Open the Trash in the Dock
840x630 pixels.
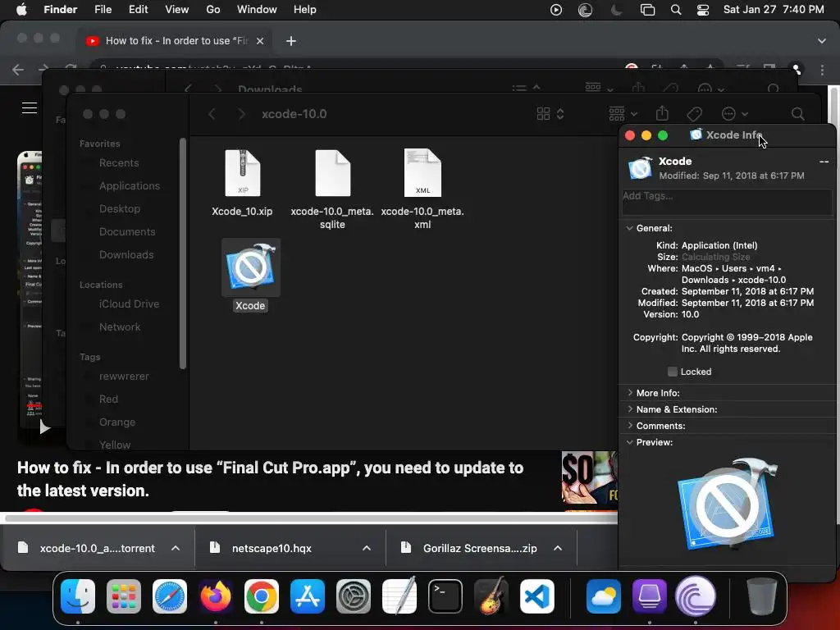[762, 596]
